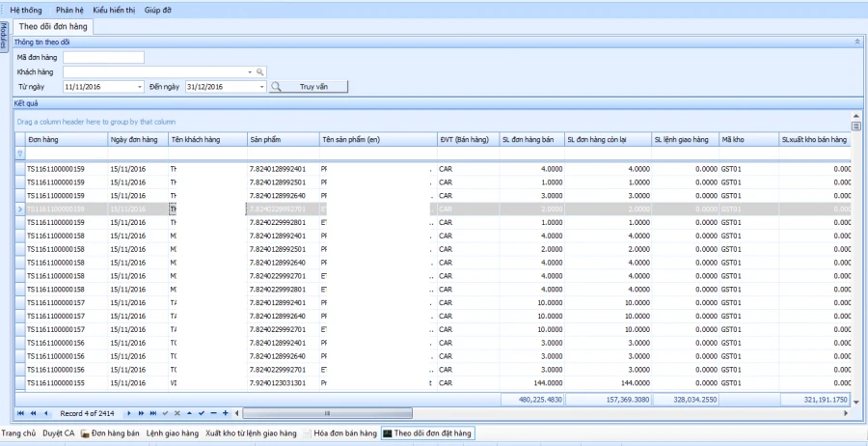Click the blue checkmark icon in navigator

point(202,413)
